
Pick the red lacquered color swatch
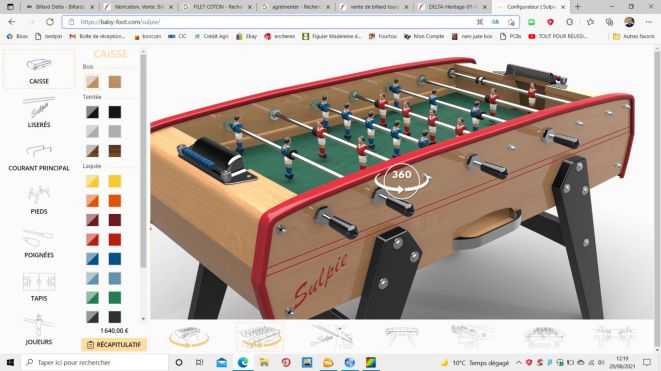click(x=114, y=239)
